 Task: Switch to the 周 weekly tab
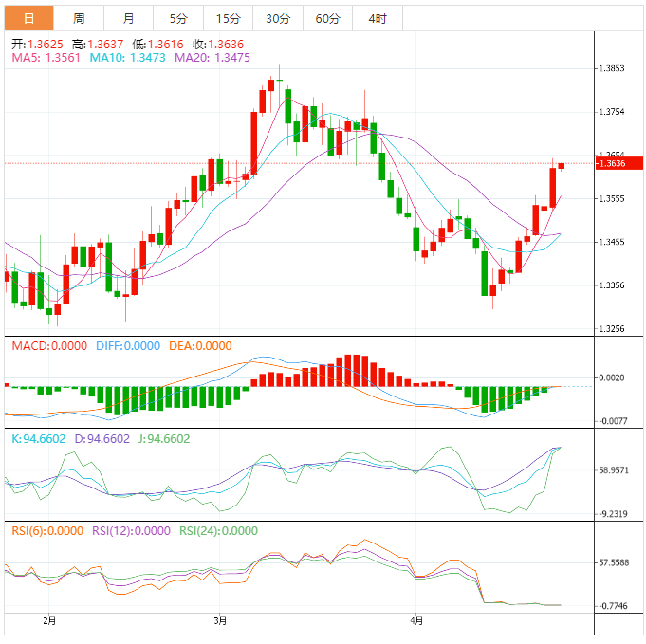coord(79,18)
